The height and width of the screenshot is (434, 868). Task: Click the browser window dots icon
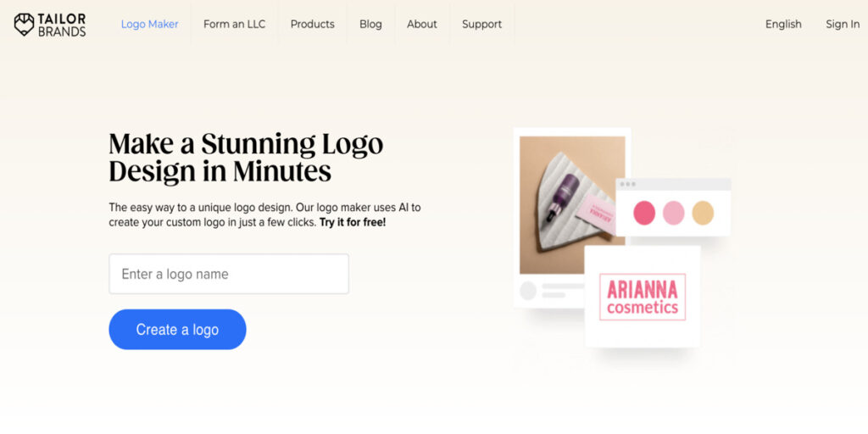click(628, 184)
